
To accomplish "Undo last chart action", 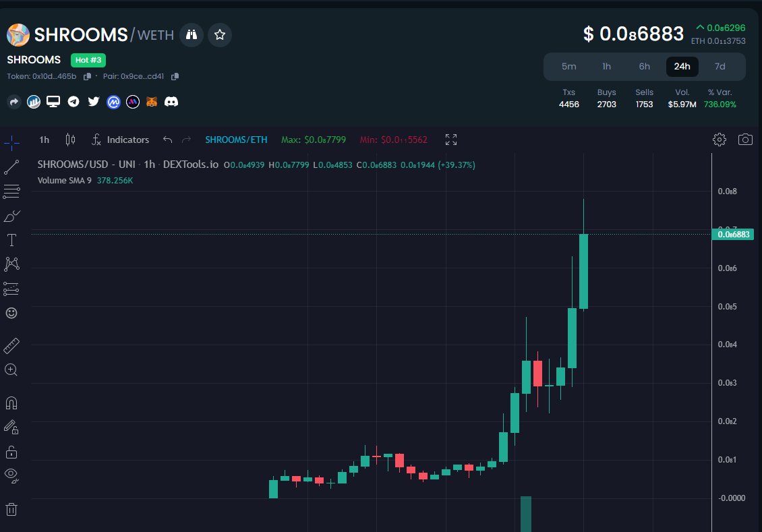I will [x=168, y=140].
